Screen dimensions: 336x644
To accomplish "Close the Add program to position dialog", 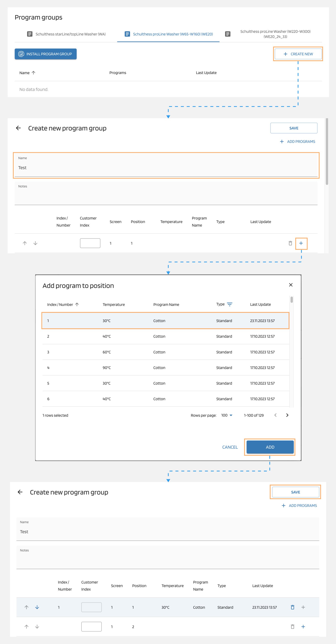I will coord(291,285).
